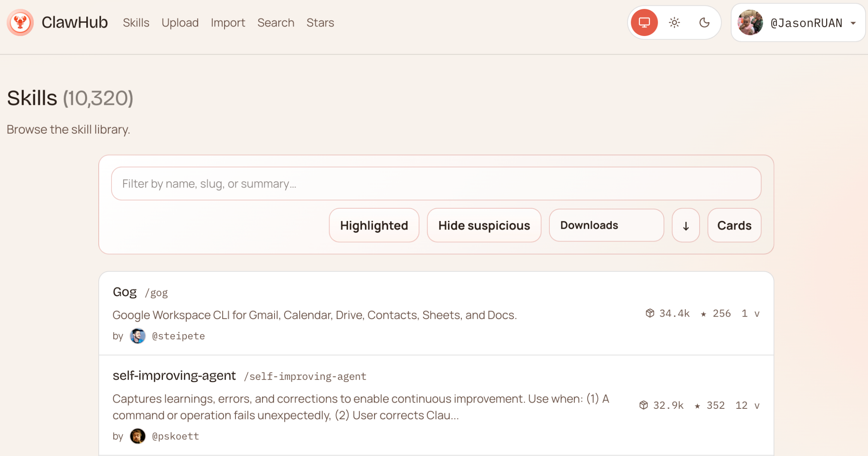Screen dimensions: 868x456
Task: Open the Downloads sort dropdown
Action: coord(606,225)
